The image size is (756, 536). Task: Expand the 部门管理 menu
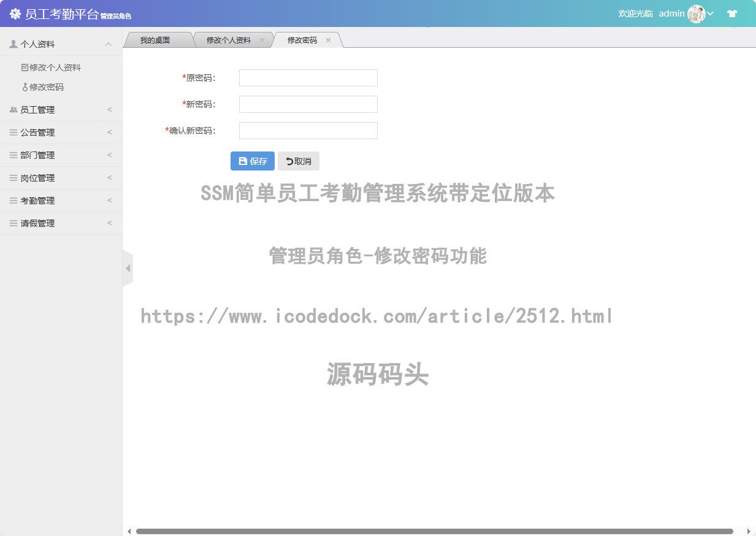click(61, 155)
